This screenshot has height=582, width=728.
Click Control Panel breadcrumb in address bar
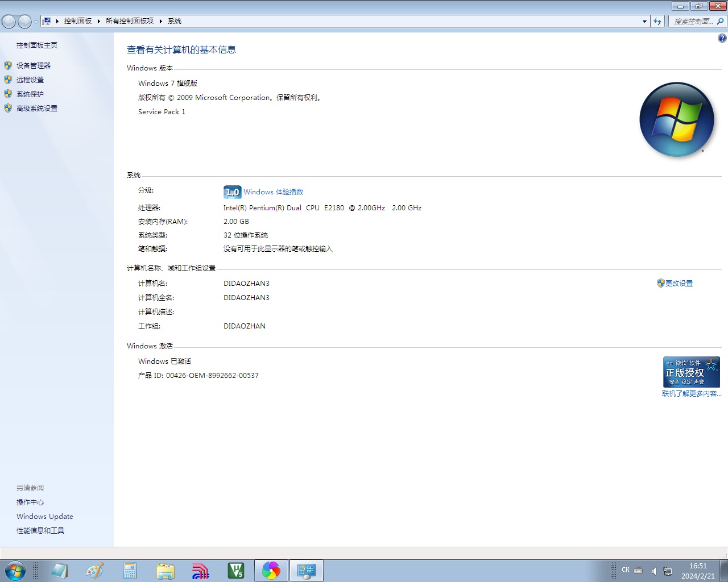click(78, 21)
